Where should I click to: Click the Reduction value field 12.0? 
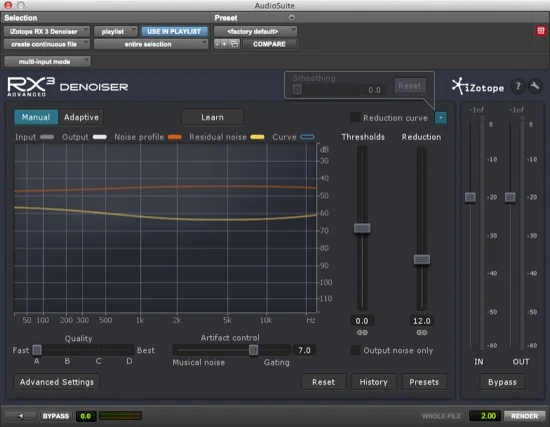[422, 321]
